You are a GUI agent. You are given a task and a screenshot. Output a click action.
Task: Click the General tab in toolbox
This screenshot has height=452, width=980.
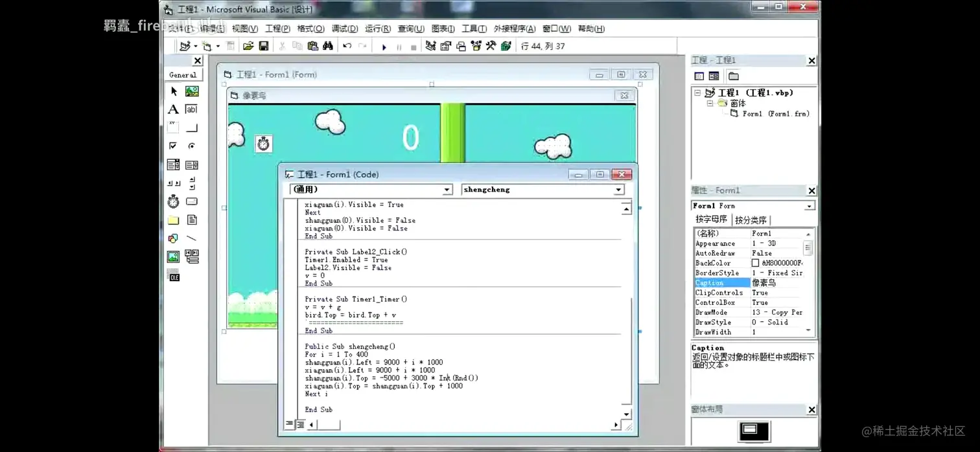pos(183,75)
